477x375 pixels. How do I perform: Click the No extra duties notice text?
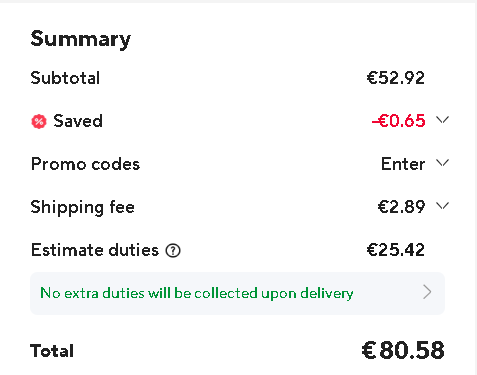[x=197, y=293]
